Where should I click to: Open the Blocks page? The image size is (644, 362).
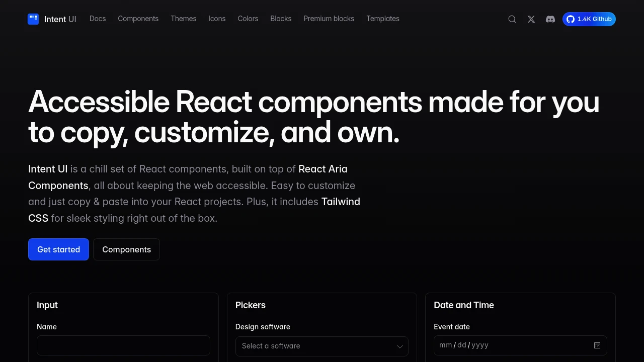point(281,19)
